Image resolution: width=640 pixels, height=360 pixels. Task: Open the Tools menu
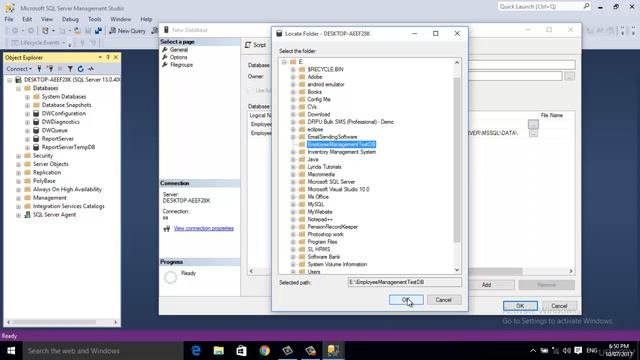coord(94,19)
